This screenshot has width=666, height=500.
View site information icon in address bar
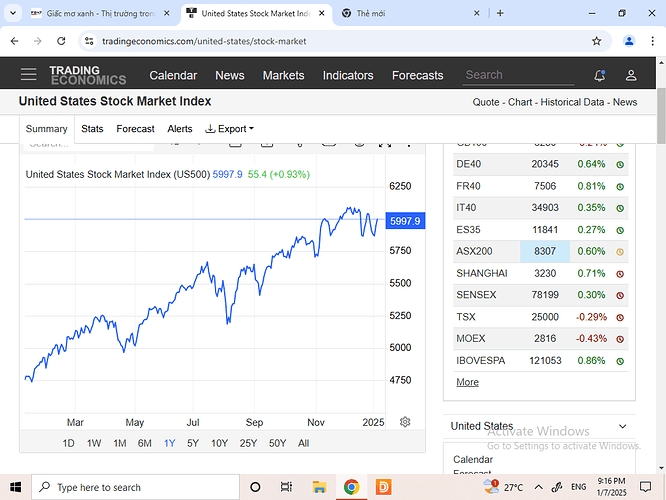[x=89, y=41]
